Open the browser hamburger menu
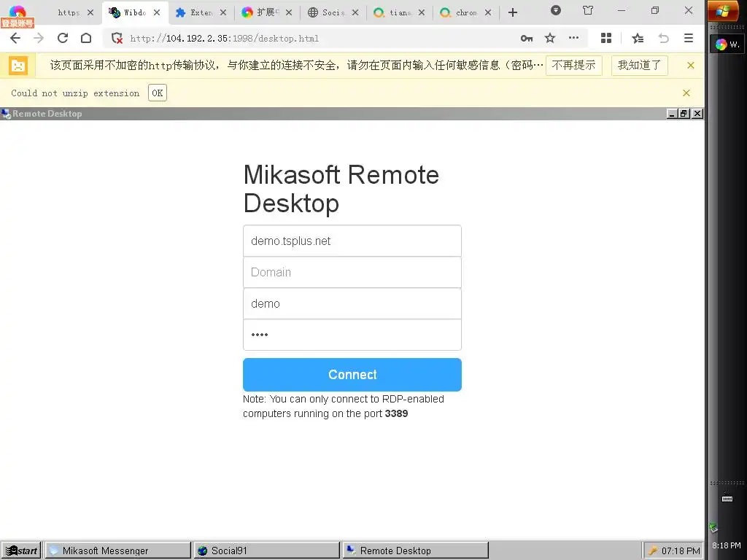Screen dimensions: 747x560 pos(689,38)
